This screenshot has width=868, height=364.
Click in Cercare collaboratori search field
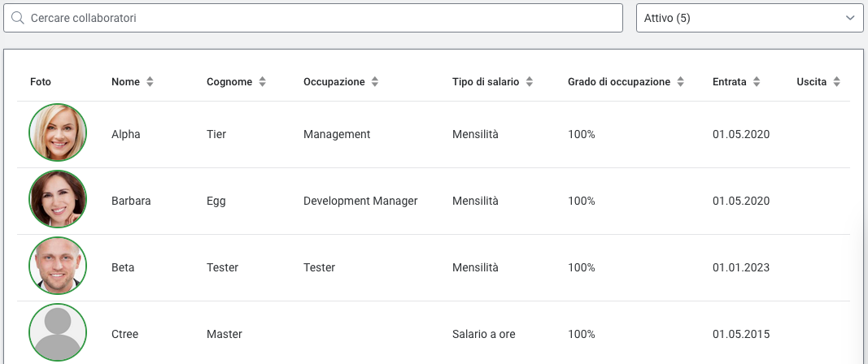[325, 17]
